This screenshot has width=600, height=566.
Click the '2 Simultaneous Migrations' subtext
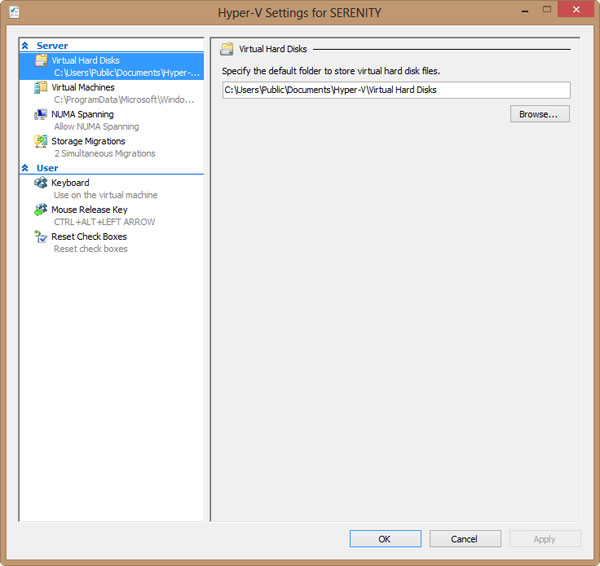(x=105, y=153)
